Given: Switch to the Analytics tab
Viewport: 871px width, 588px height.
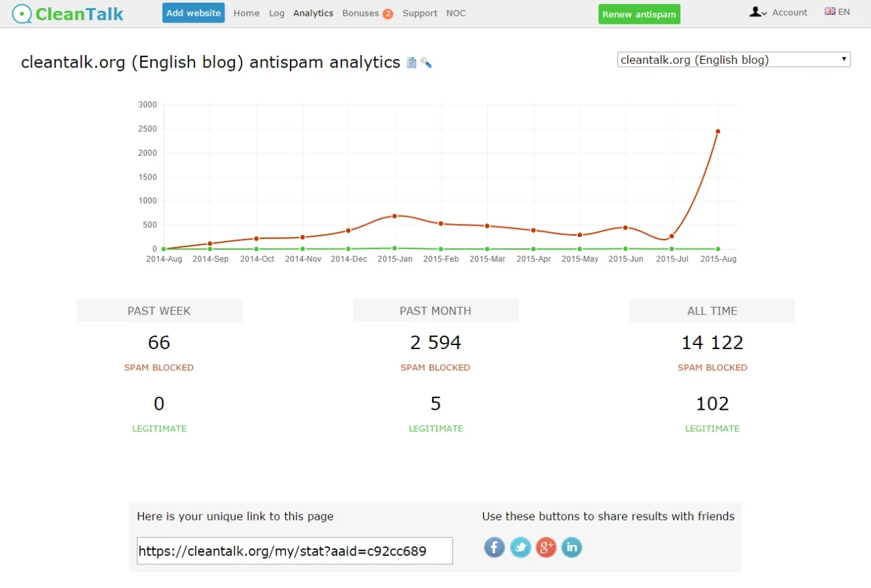Looking at the screenshot, I should point(313,13).
